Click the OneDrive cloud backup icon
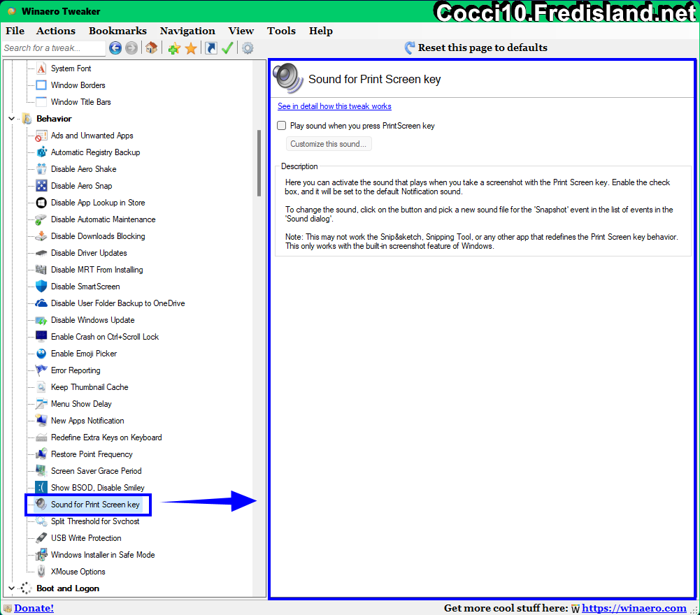 (x=41, y=303)
